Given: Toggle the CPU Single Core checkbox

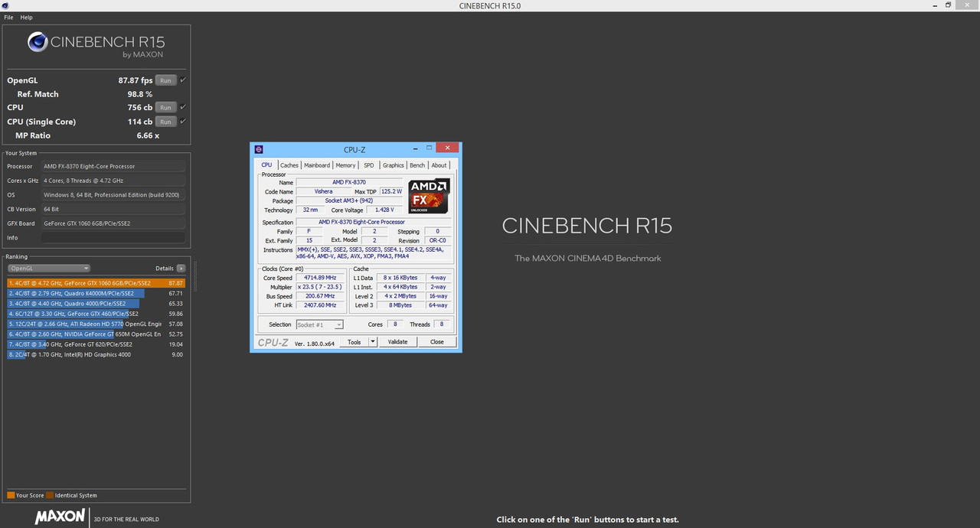Looking at the screenshot, I should [x=183, y=121].
